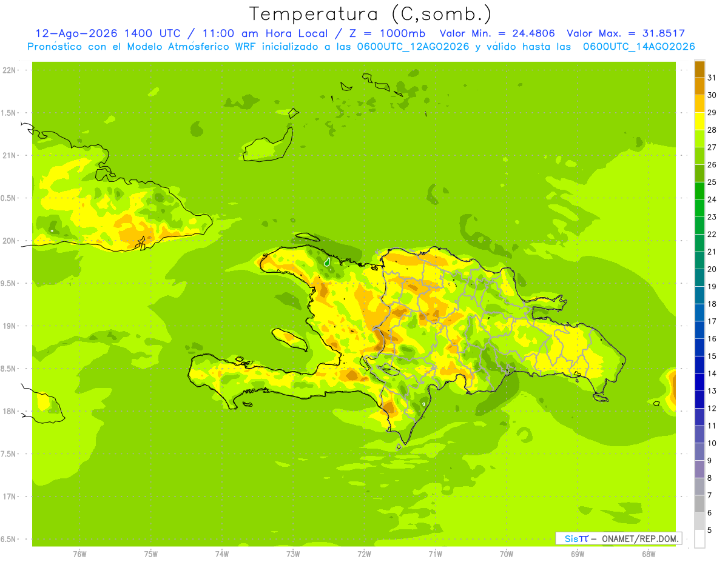Image resolution: width=728 pixels, height=562 pixels.
Task: Click the "8.5N" latitude label
Action: [8, 369]
